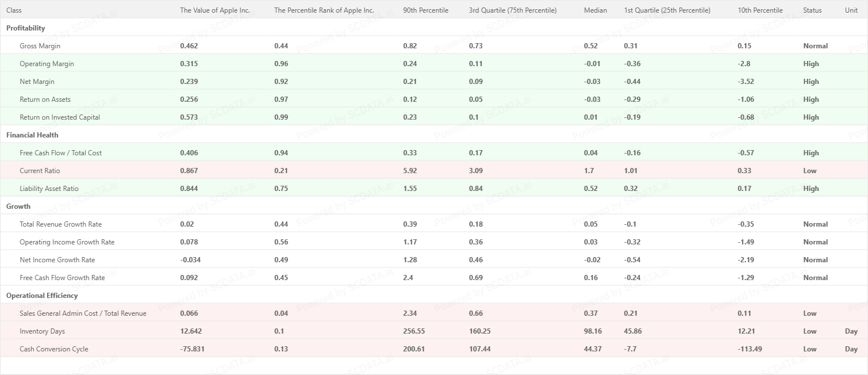Screen dimensions: 868x375
Task: Collapse the Operational Efficiency group row
Action: 42,296
